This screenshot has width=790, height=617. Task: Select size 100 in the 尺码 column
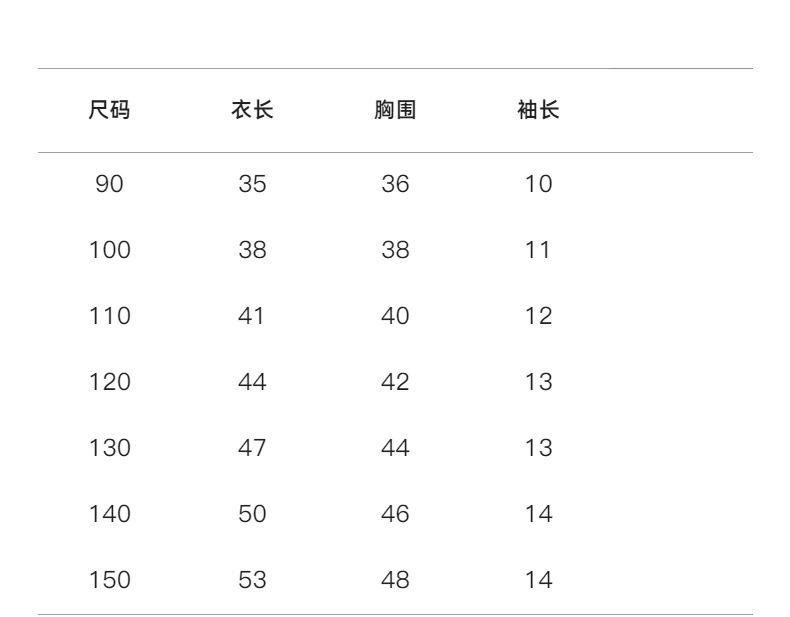click(110, 250)
